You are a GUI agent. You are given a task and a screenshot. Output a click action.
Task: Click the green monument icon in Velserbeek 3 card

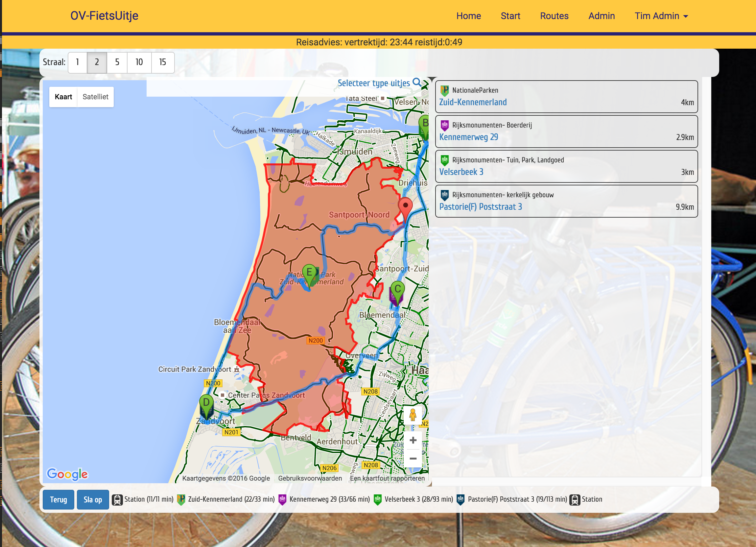[x=444, y=160]
